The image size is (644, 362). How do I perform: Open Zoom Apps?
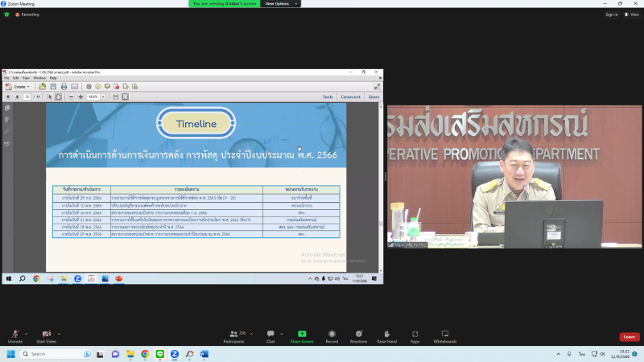415,336
